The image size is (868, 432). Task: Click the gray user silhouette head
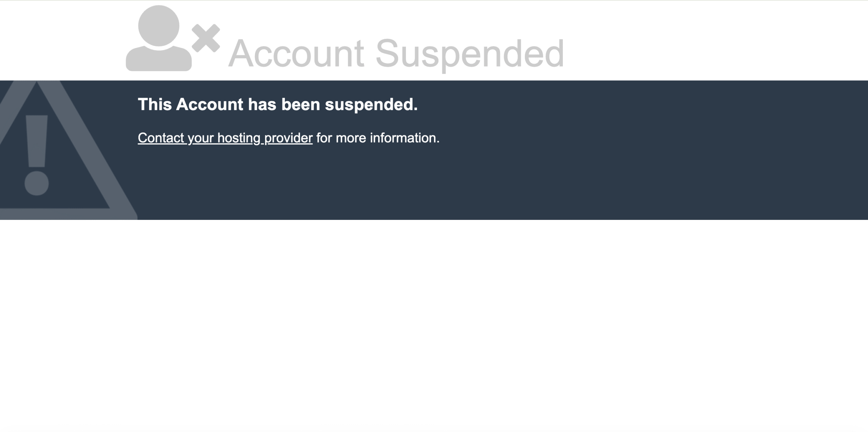159,25
